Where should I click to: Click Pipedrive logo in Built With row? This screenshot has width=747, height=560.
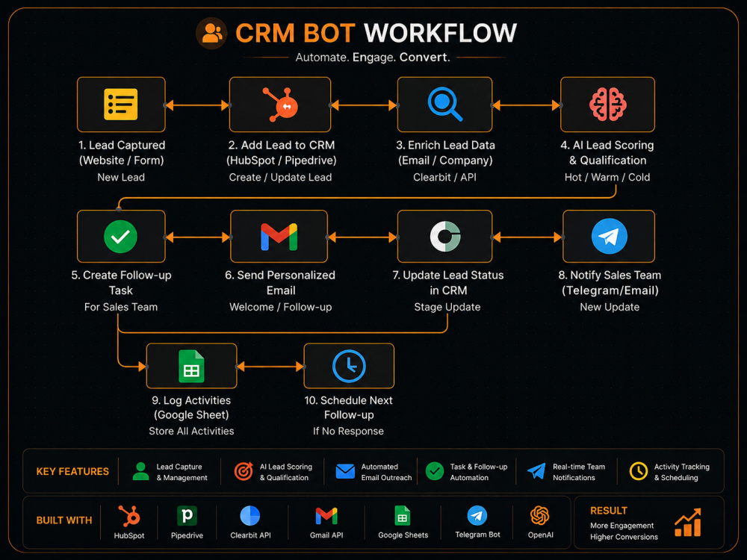pos(187,516)
